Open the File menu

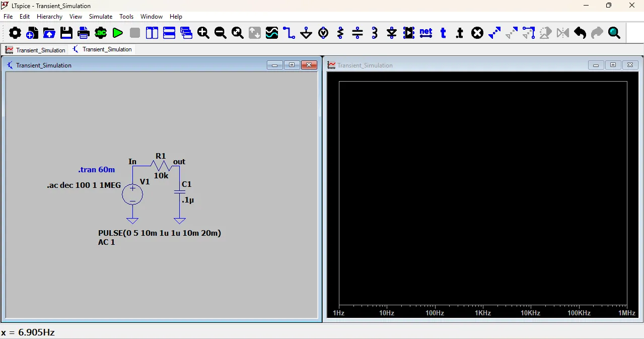[x=8, y=17]
